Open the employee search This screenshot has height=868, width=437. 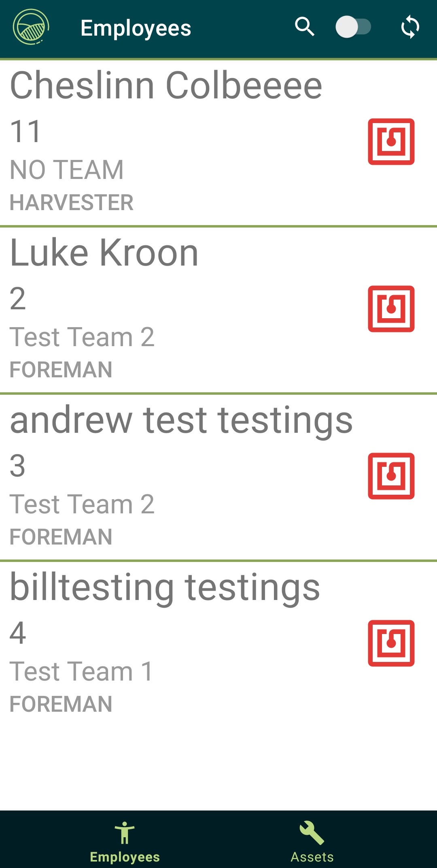304,27
